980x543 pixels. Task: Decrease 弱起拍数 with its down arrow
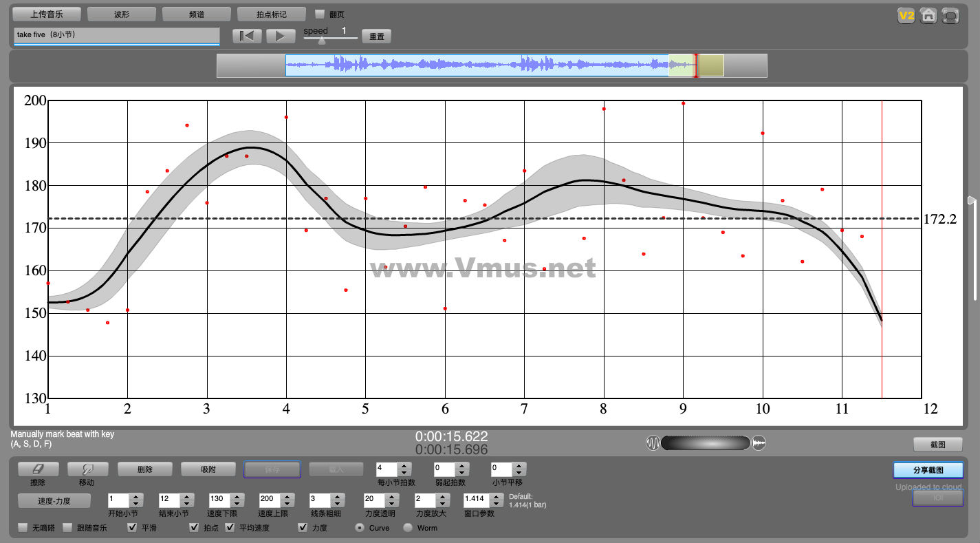(x=462, y=473)
